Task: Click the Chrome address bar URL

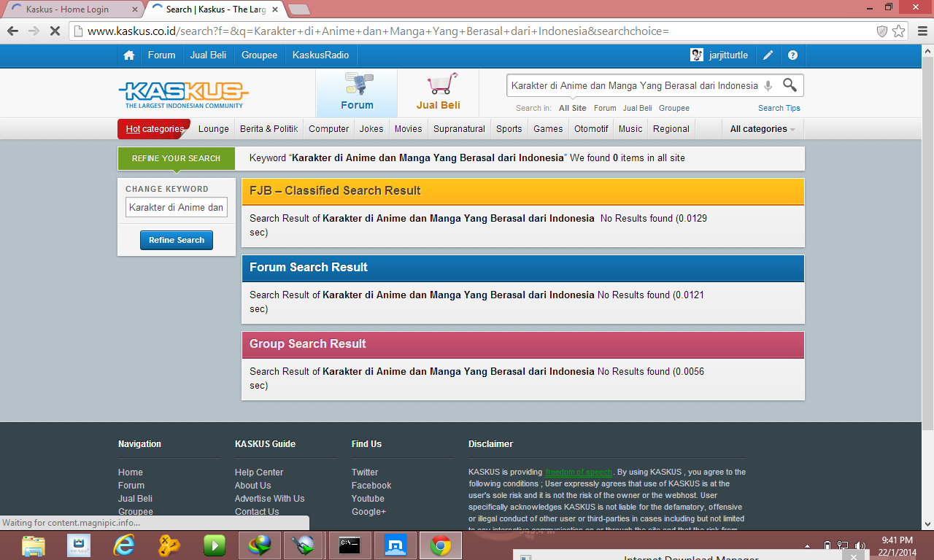Action: (378, 31)
